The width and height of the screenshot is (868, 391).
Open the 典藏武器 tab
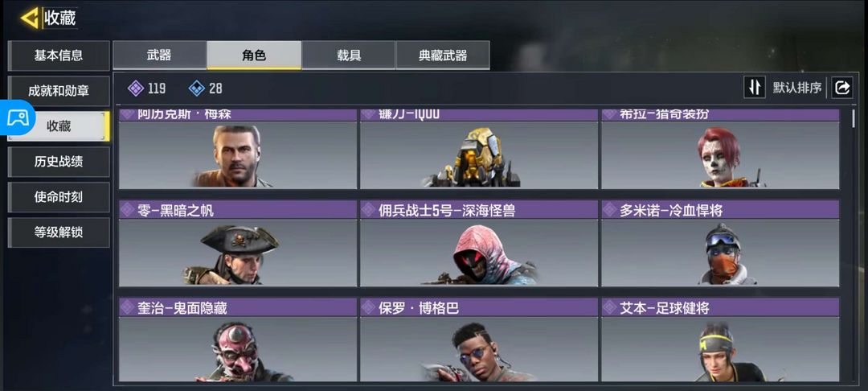[x=443, y=55]
